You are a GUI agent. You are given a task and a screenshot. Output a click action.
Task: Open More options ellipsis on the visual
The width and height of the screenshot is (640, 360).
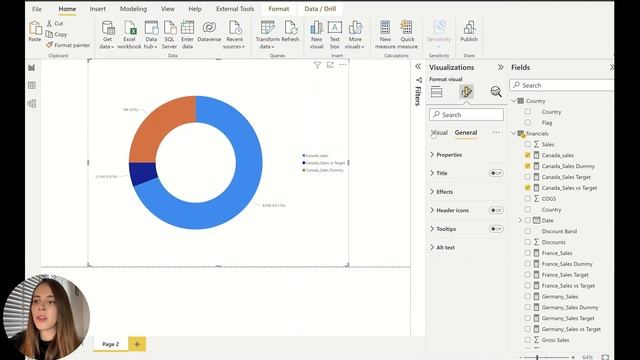[343, 65]
